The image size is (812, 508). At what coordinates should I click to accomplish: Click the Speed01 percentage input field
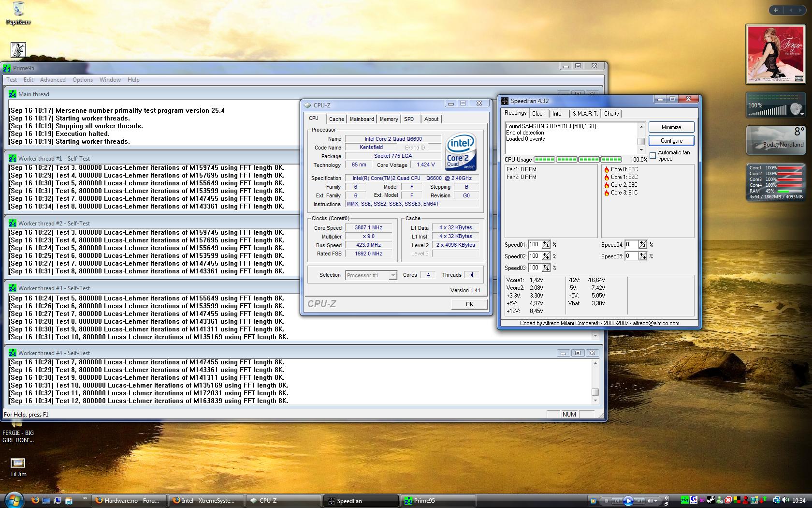click(x=535, y=245)
